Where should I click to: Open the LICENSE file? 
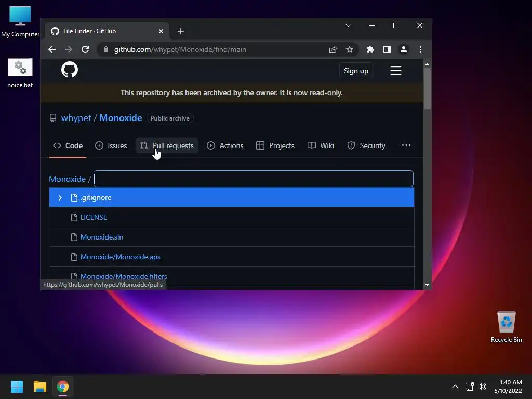click(94, 217)
